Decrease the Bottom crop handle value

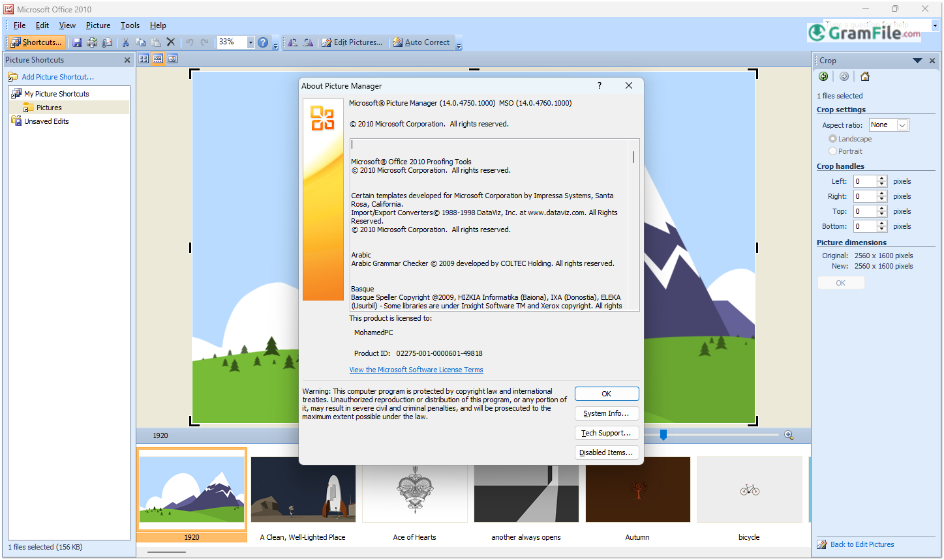coord(882,229)
